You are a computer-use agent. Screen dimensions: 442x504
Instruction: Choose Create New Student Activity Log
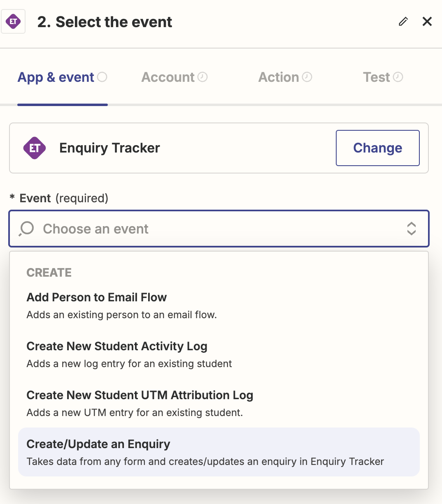[x=116, y=346]
